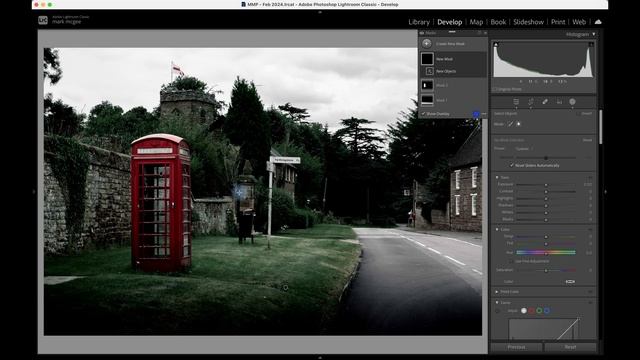The height and width of the screenshot is (360, 640).
Task: Select the Masking tool icon
Action: click(572, 102)
